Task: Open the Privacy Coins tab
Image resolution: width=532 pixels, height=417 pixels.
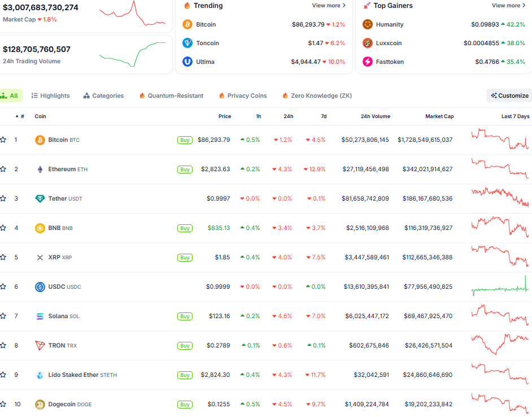Action: tap(243, 96)
